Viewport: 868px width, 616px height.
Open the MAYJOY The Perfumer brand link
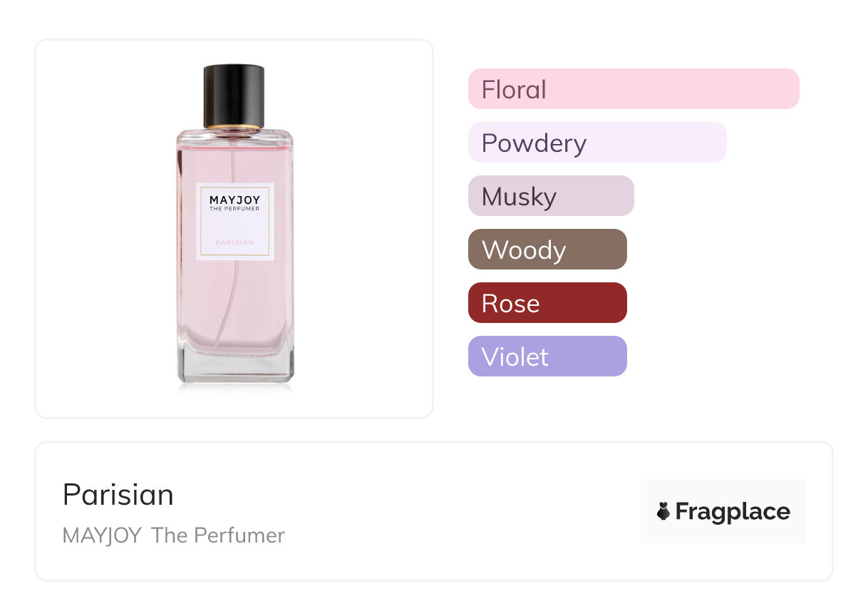tap(173, 535)
